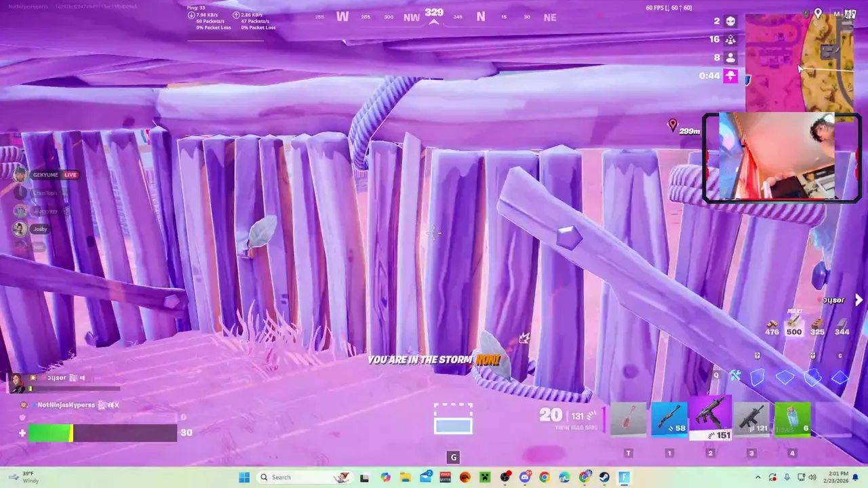
Task: Click the microphone tray icon
Action: click(x=787, y=477)
